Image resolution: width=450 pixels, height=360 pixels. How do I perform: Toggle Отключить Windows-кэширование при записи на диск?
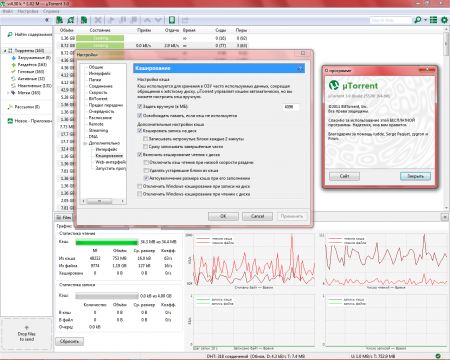pos(140,186)
